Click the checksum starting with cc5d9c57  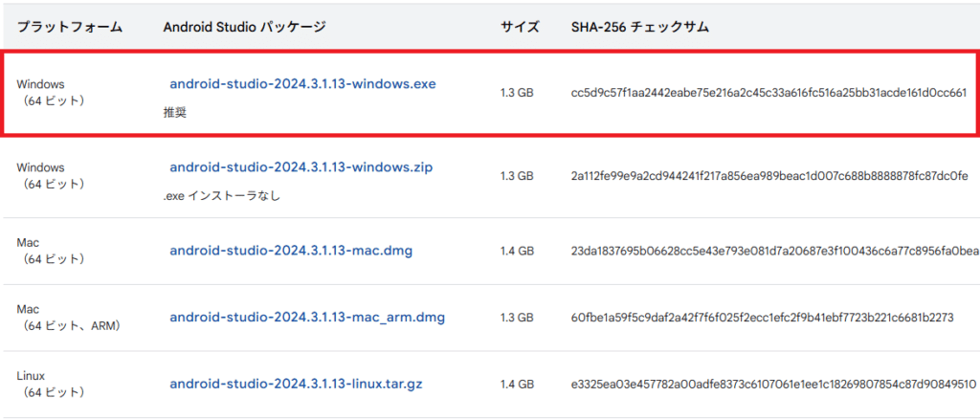pos(768,93)
